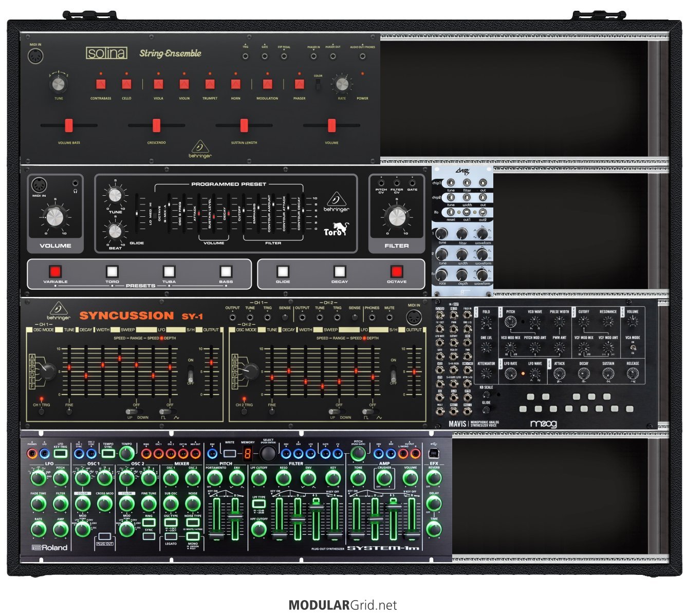The height and width of the screenshot is (616, 686).
Task: Click the Syncussion MUTE jack
Action: point(390,318)
